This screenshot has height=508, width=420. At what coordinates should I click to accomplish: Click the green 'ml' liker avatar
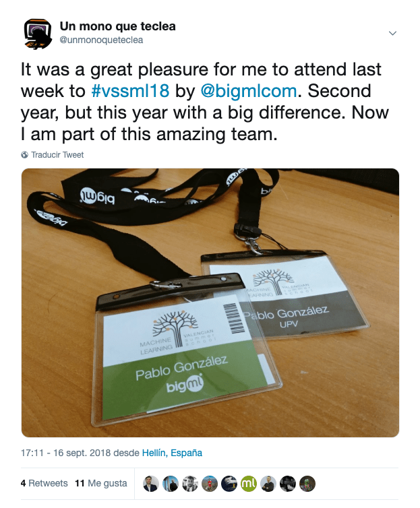[249, 484]
